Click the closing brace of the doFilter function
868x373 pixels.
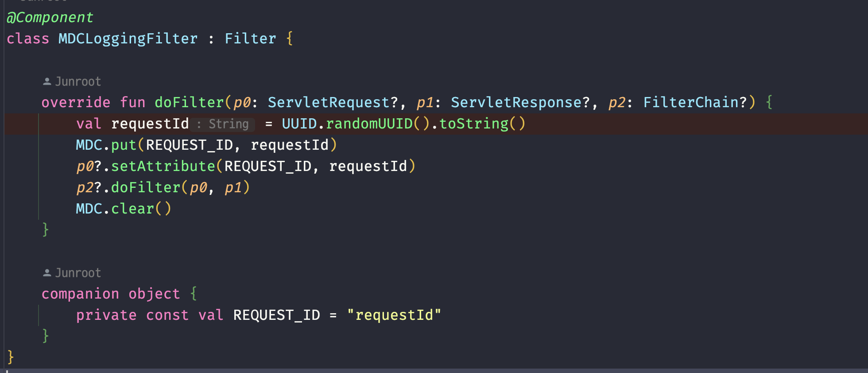coord(45,229)
